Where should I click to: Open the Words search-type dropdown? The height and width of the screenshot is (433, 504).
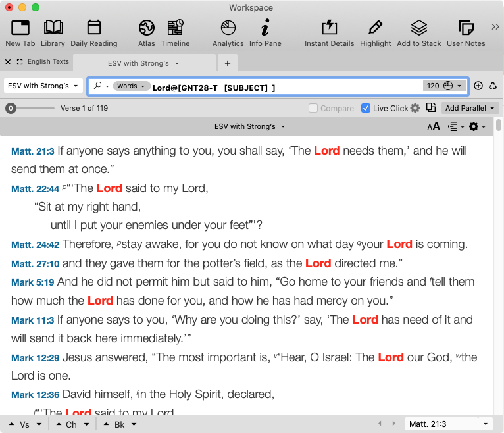tap(131, 86)
